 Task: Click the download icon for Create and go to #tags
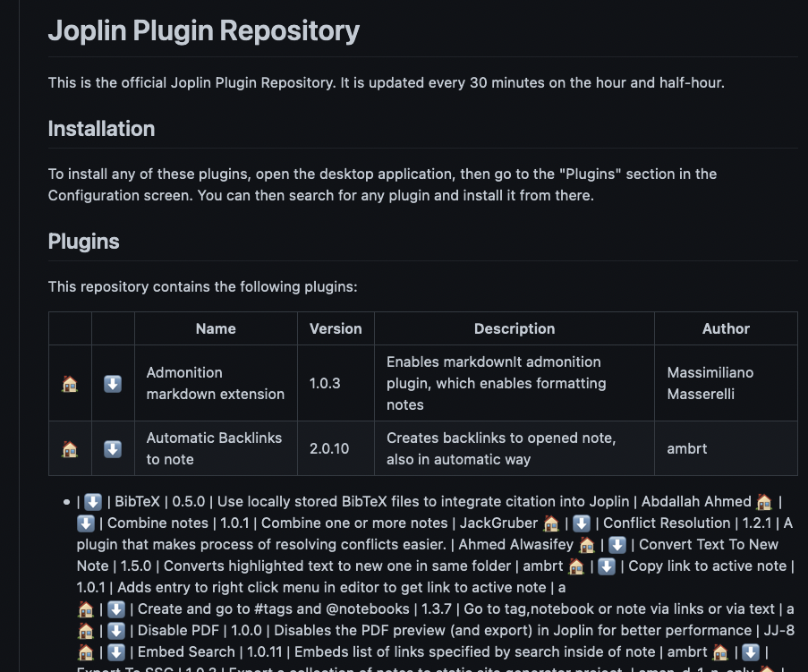pos(116,608)
